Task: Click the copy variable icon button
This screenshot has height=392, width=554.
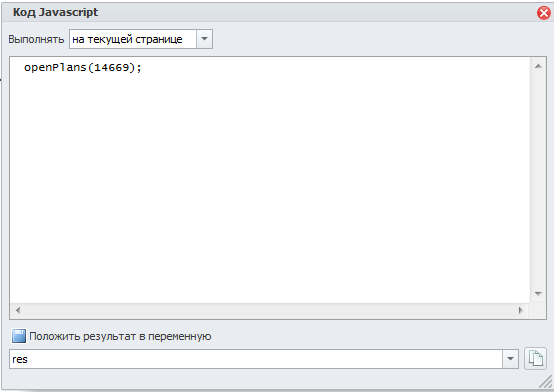Action: coord(535,359)
